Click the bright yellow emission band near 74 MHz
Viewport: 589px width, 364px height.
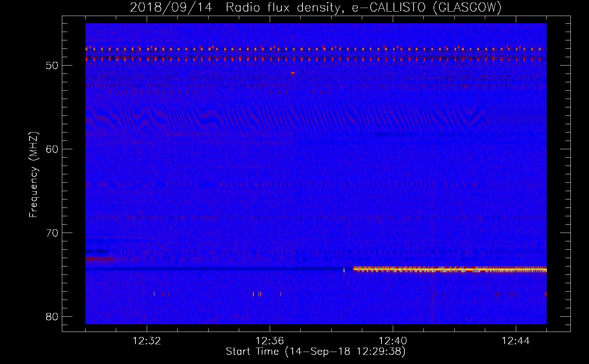pyautogui.click(x=450, y=269)
